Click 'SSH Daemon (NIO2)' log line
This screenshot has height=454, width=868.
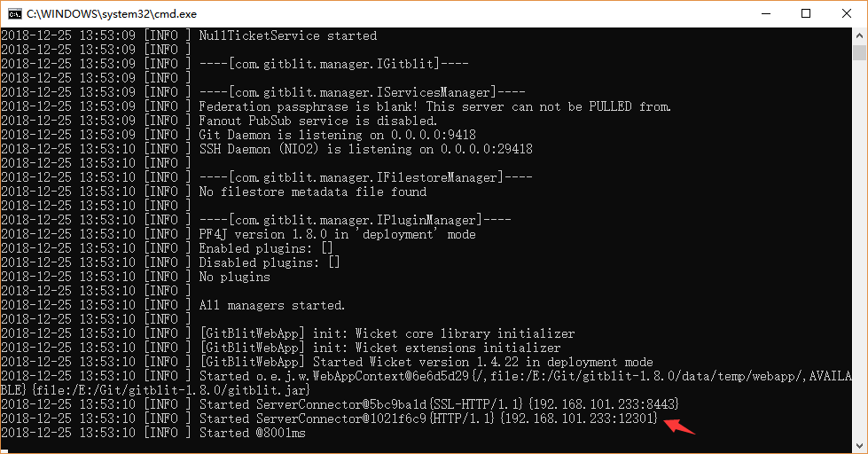pyautogui.click(x=366, y=149)
